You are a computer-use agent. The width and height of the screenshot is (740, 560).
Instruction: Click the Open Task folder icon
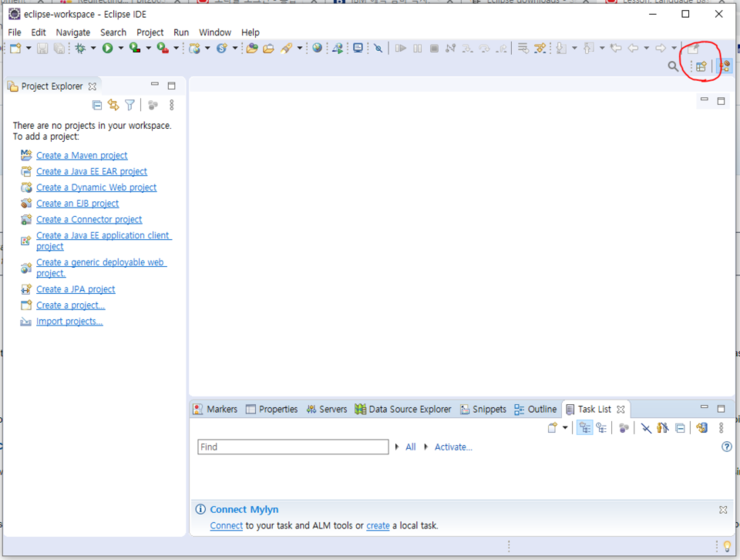pos(269,48)
